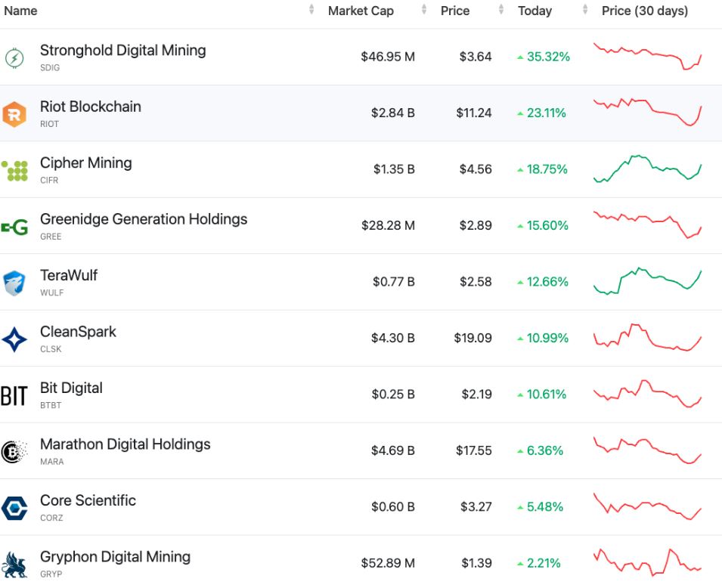Click the CLSK ticker symbol

point(51,349)
